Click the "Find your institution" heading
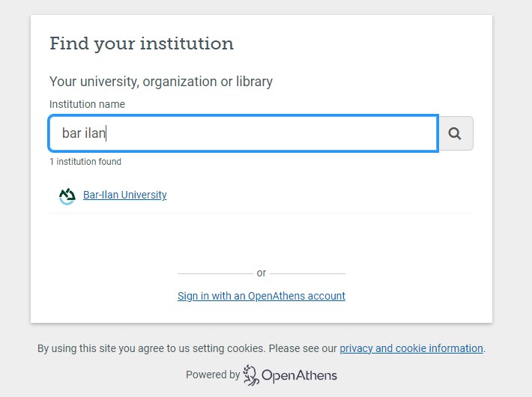 click(142, 43)
